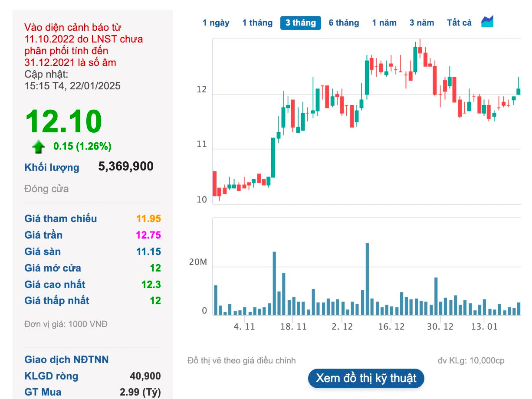Click the Giá tham chiếu label
The image size is (532, 399).
(61, 219)
